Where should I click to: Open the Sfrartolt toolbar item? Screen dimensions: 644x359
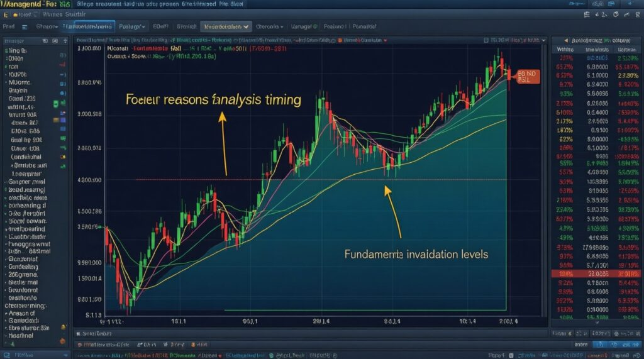(x=186, y=26)
